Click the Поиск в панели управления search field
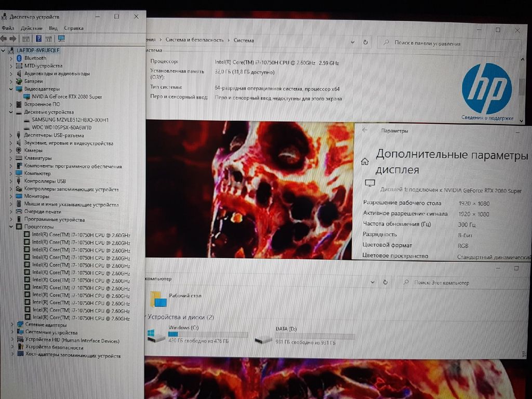The height and width of the screenshot is (399, 532). (449, 44)
